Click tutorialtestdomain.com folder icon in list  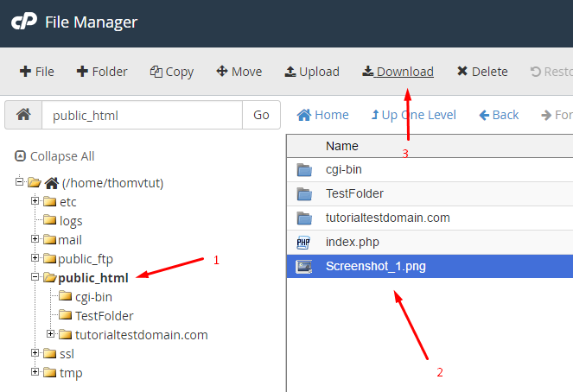tap(304, 218)
